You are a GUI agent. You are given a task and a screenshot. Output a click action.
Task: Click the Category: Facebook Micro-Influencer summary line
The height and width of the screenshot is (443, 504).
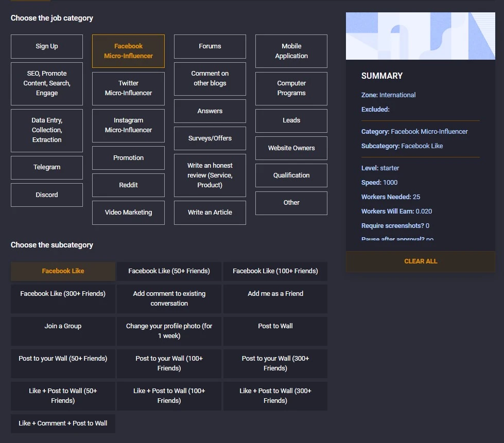(414, 132)
